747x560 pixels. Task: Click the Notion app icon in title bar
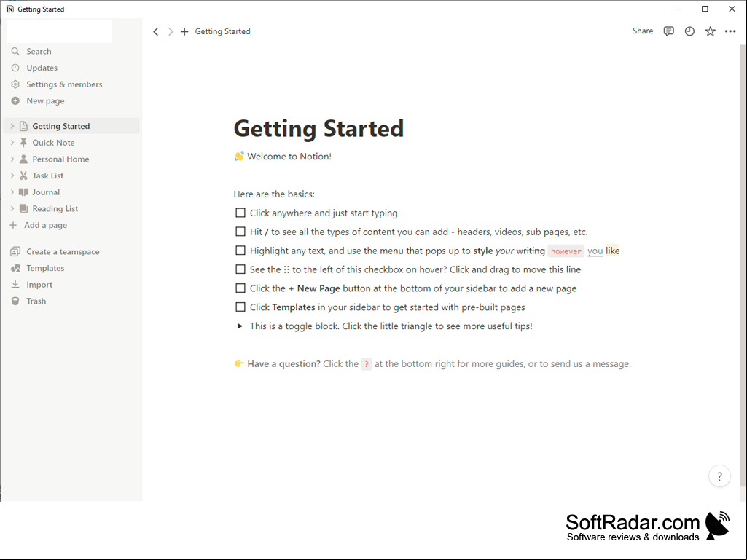[x=9, y=9]
